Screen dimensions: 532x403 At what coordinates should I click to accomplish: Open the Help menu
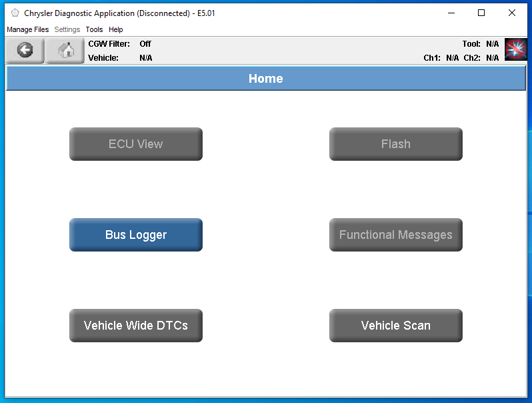[116, 29]
